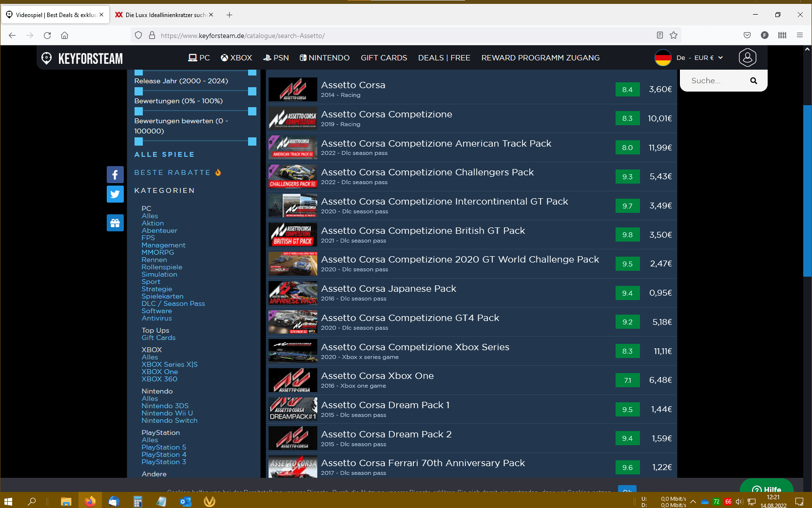Accept cookies with the Ok button
Screen dimensions: 812x508
pos(627,489)
